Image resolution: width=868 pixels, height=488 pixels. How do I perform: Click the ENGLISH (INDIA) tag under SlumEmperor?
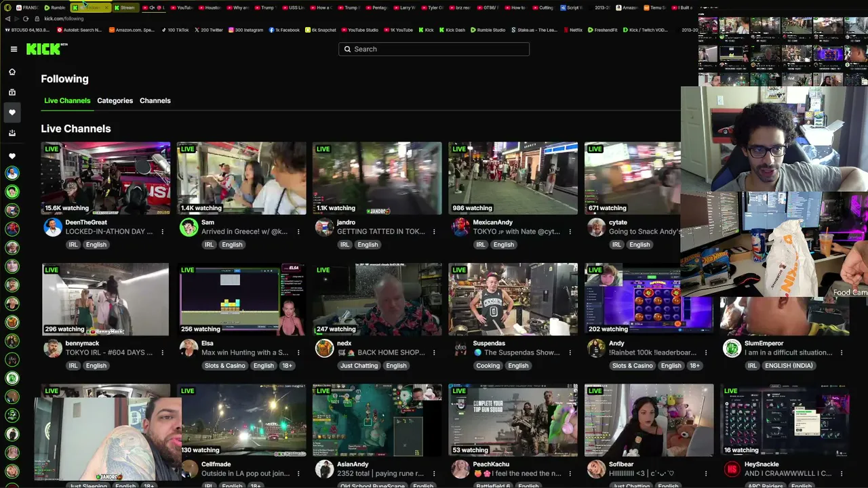pos(788,365)
